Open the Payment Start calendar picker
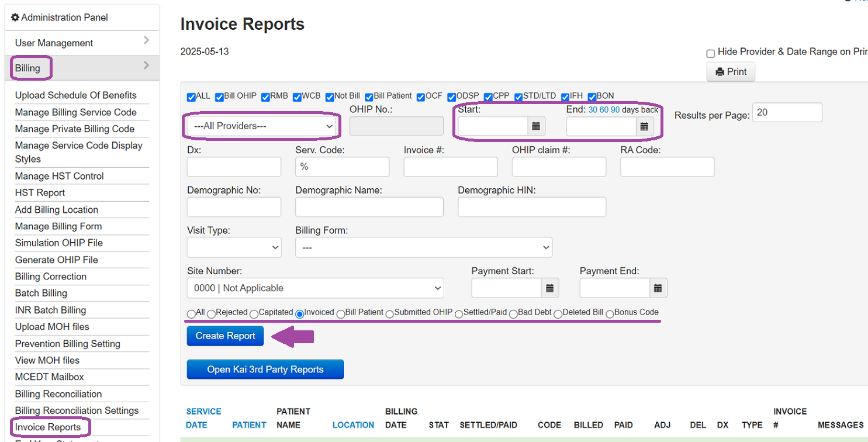 [x=549, y=288]
